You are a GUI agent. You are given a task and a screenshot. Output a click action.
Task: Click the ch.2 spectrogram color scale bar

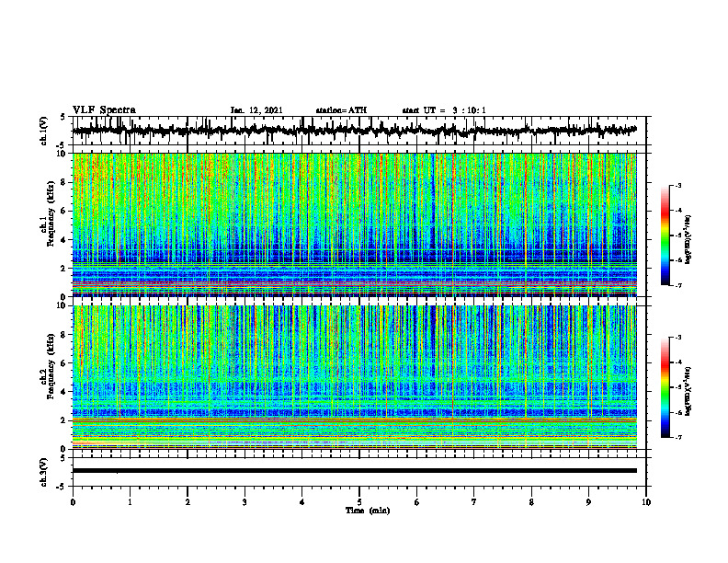pos(665,387)
